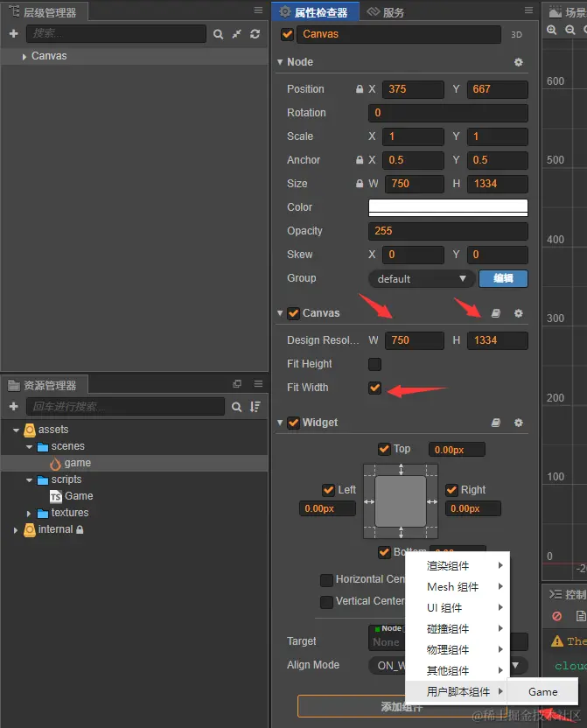Viewport: 587px width, 728px height.
Task: Switch to the 服务 tab
Action: (386, 12)
